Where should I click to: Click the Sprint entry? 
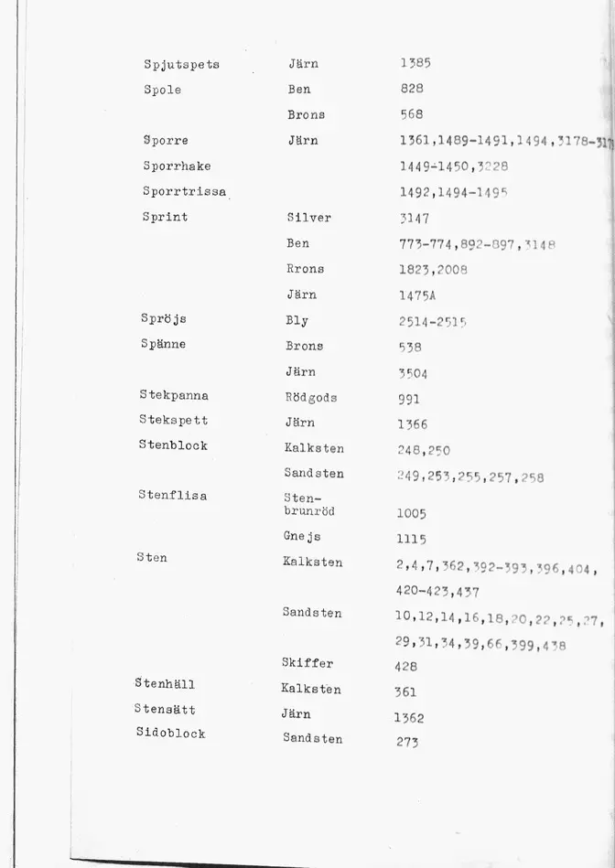[x=165, y=217]
